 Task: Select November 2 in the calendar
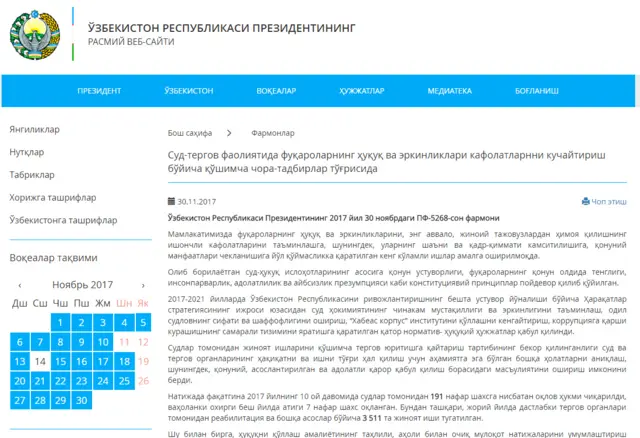[x=82, y=322]
